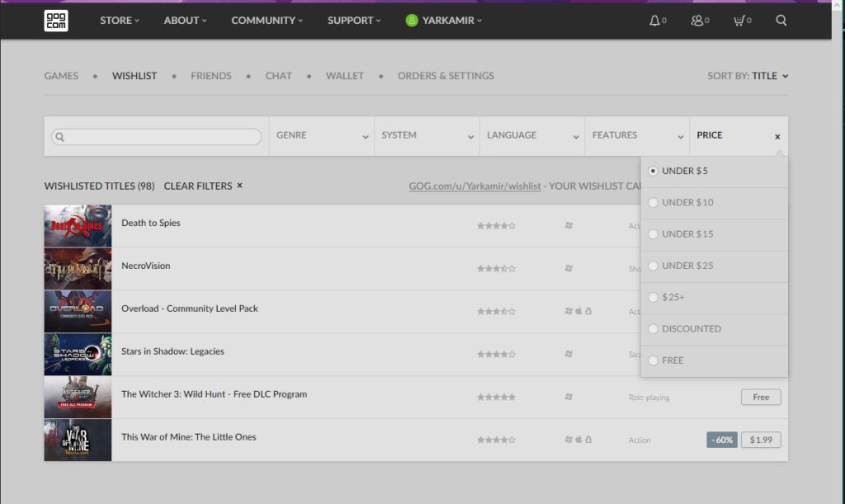Select the $25+ price option

click(714, 297)
